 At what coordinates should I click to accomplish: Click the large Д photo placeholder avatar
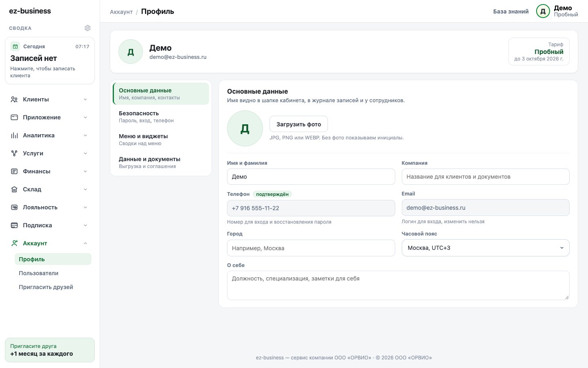point(245,128)
